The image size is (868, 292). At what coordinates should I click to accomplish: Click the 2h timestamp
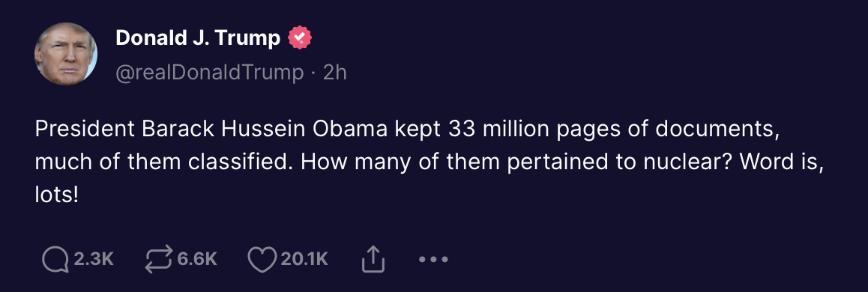click(x=334, y=73)
